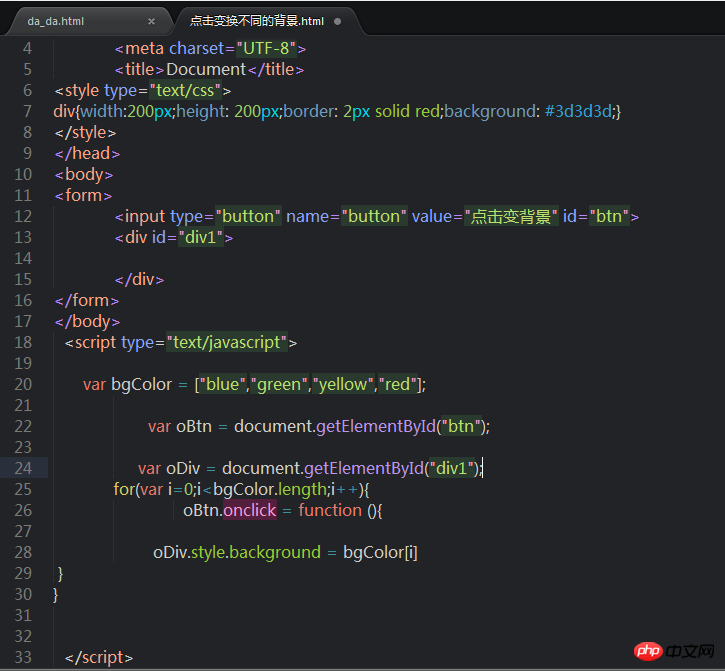Click line number 7 in gutter
725x671 pixels.
coord(27,111)
